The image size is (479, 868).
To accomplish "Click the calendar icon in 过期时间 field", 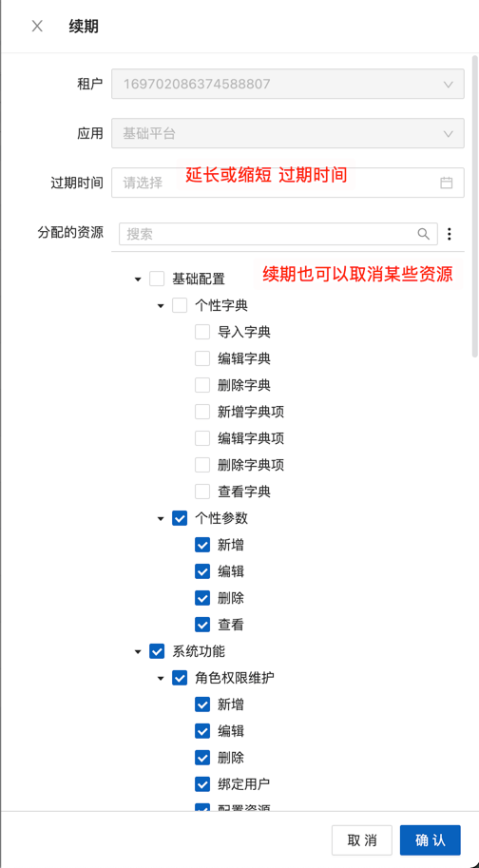I will click(x=447, y=183).
